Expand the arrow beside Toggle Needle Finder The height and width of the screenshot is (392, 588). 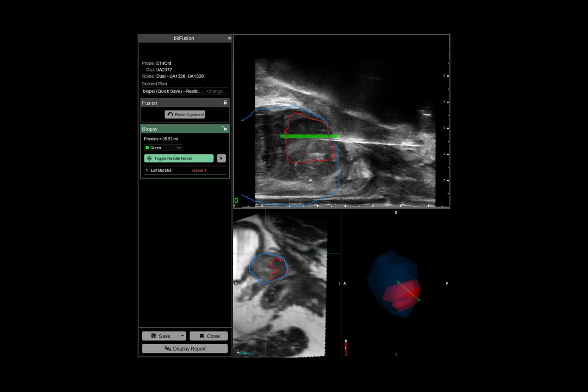click(x=221, y=158)
